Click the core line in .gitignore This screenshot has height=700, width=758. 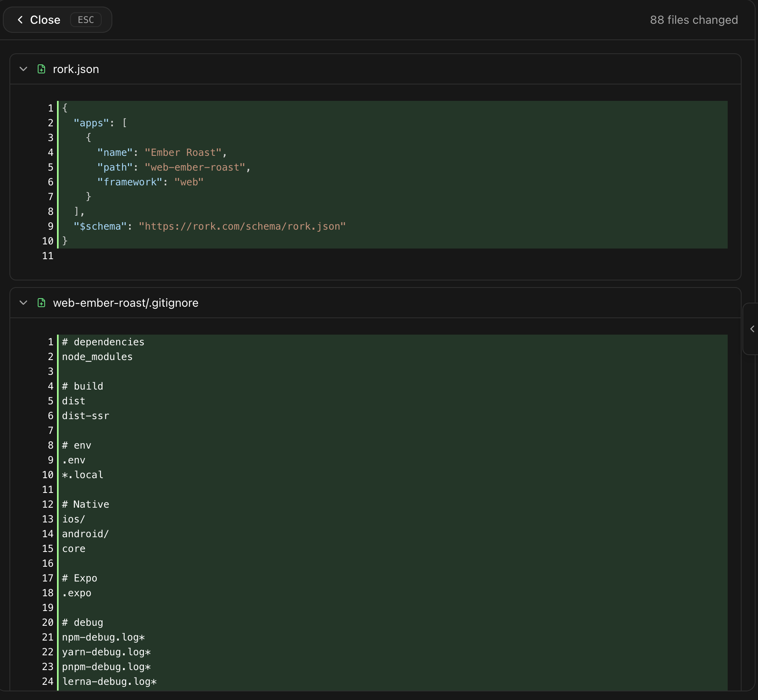tap(393, 549)
